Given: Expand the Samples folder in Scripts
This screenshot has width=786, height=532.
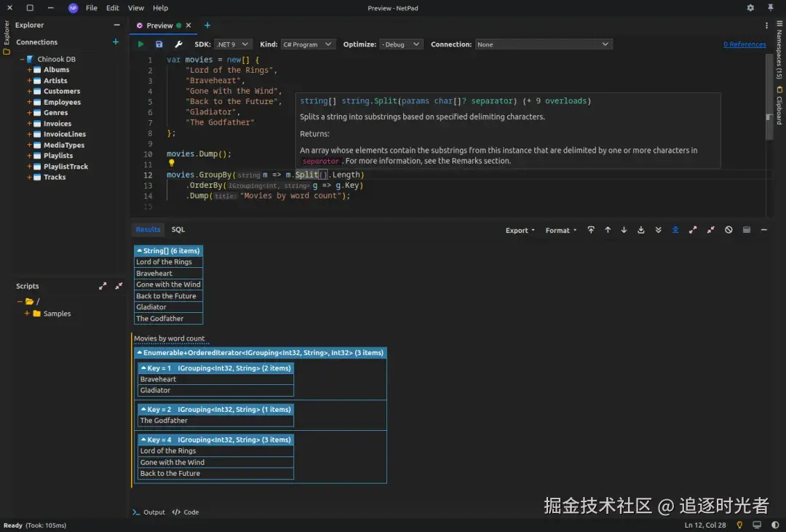Looking at the screenshot, I should (x=27, y=314).
